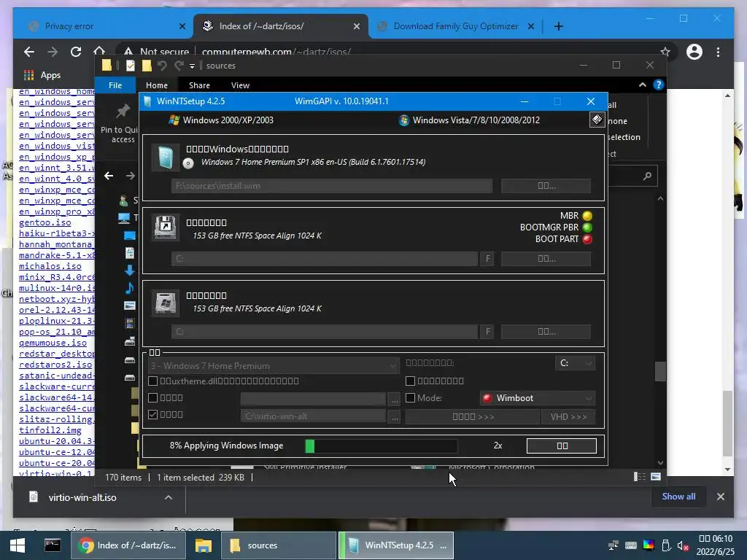
Task: Click the VHD >>> button
Action: [x=568, y=416]
